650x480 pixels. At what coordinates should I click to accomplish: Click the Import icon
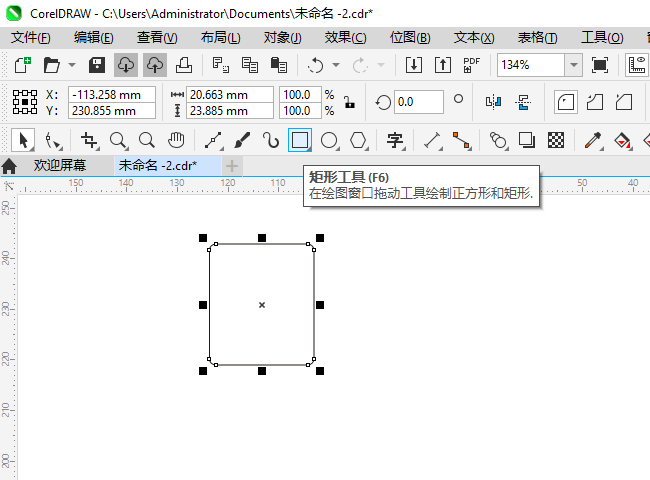click(414, 65)
